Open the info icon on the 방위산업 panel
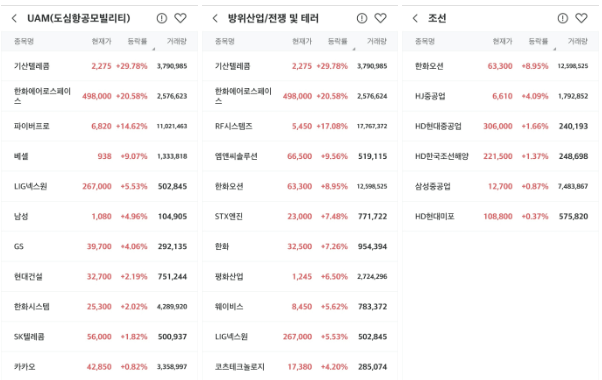The height and width of the screenshot is (380, 602). coord(362,18)
